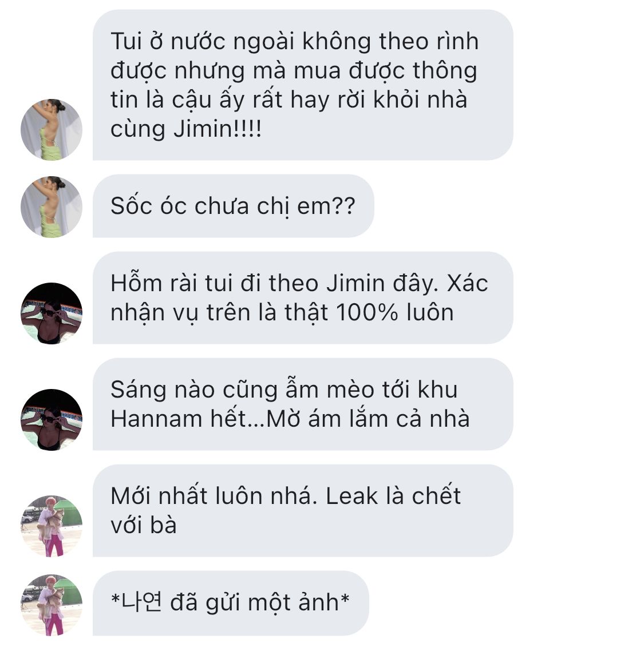This screenshot has width=644, height=663.
Task: Click '100%' in the confirmation message
Action: [368, 312]
